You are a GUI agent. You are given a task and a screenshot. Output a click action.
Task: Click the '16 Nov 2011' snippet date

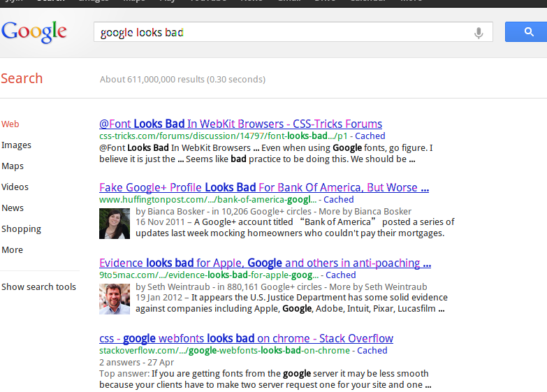[160, 222]
